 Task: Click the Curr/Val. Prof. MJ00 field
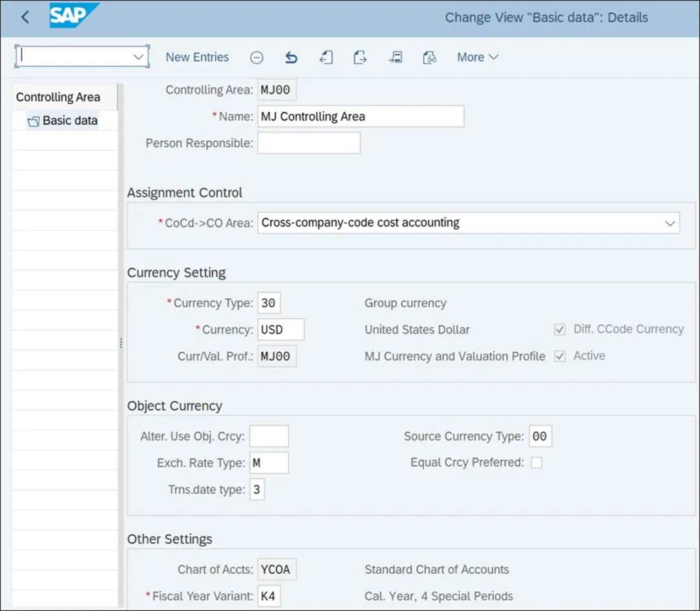277,356
